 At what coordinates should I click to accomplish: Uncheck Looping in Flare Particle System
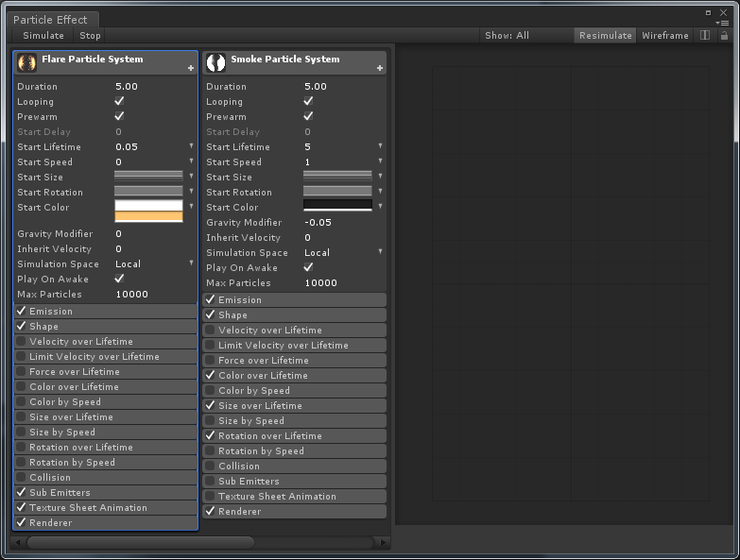(119, 101)
